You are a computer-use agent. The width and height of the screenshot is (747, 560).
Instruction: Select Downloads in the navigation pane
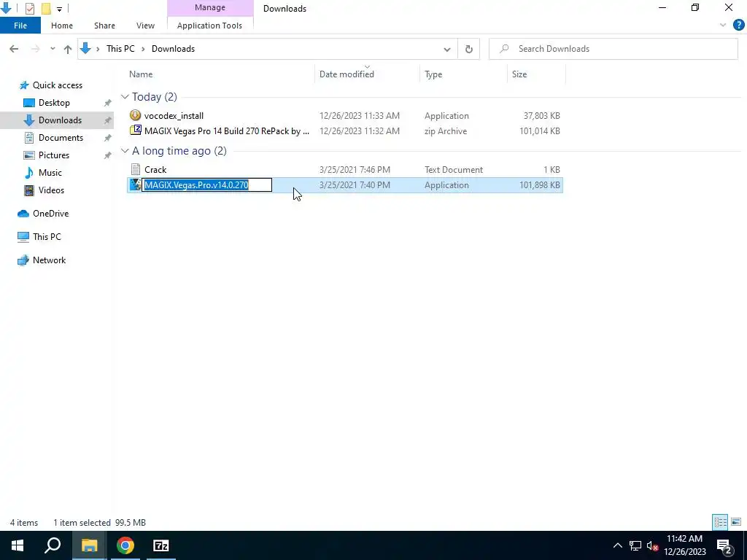pyautogui.click(x=60, y=120)
